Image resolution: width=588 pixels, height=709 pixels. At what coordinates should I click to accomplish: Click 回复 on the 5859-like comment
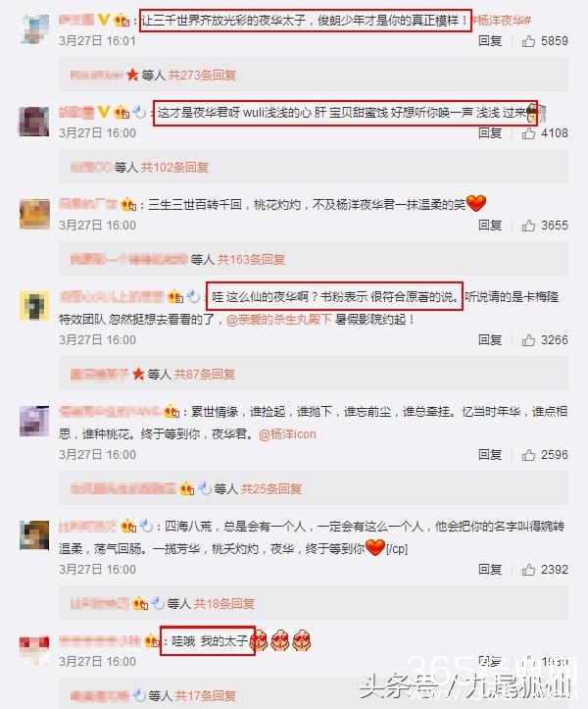490,41
